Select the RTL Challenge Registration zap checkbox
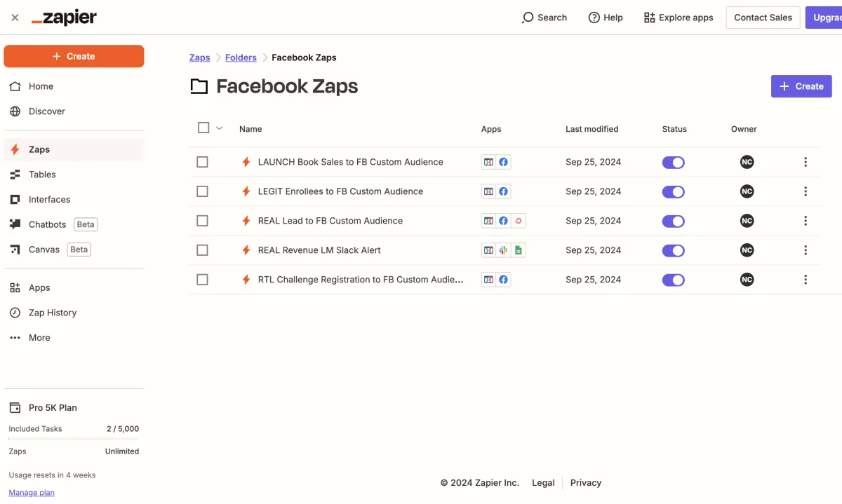The height and width of the screenshot is (504, 842). pyautogui.click(x=202, y=280)
